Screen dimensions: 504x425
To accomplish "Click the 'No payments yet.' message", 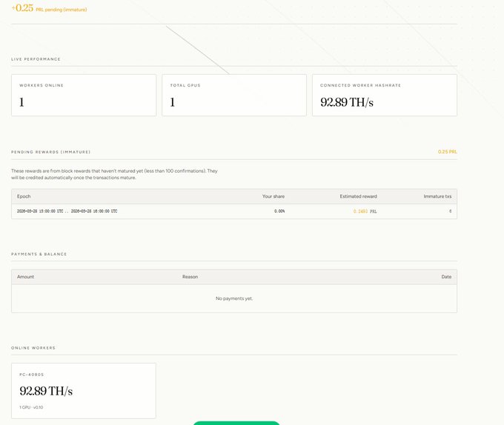I will point(234,298).
